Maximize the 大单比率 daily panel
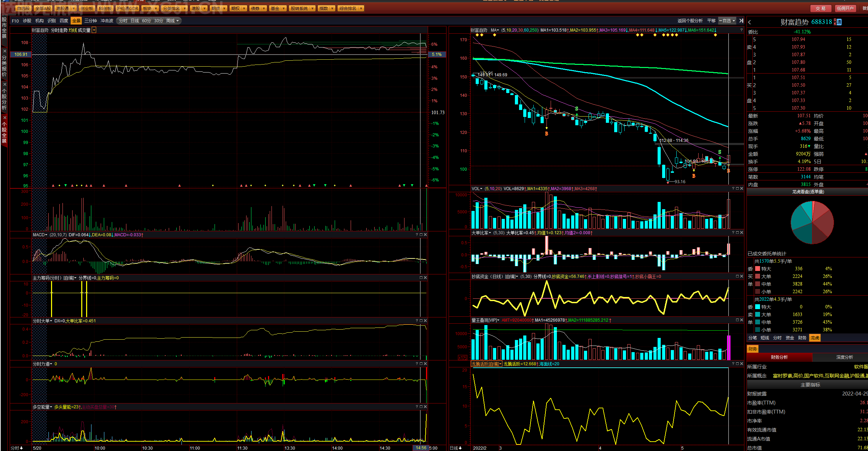This screenshot has height=451, width=868. tap(737, 233)
